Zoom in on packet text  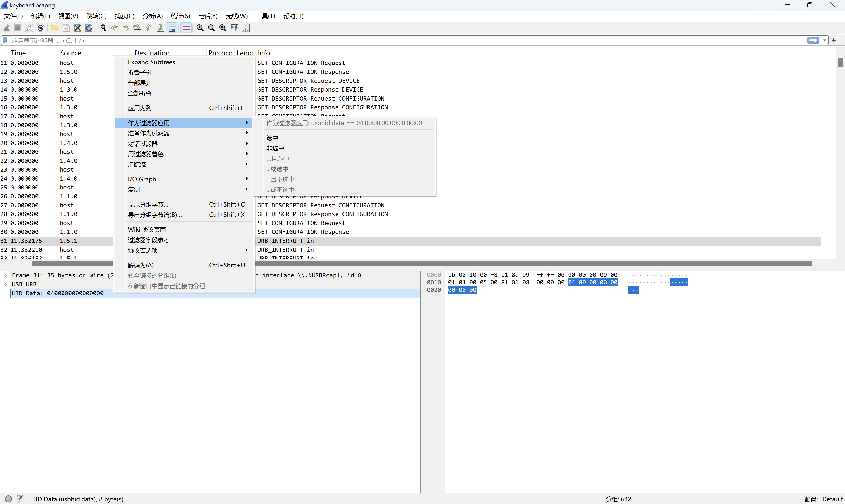pos(200,28)
